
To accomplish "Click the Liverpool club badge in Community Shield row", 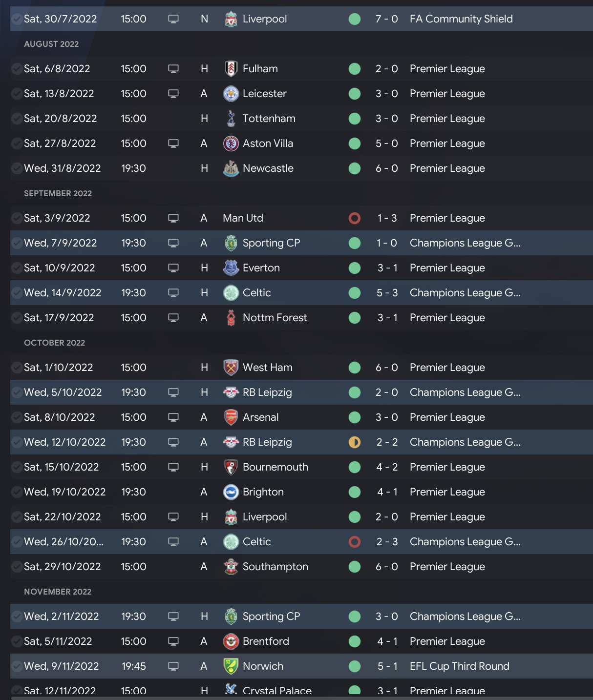I will (x=231, y=19).
